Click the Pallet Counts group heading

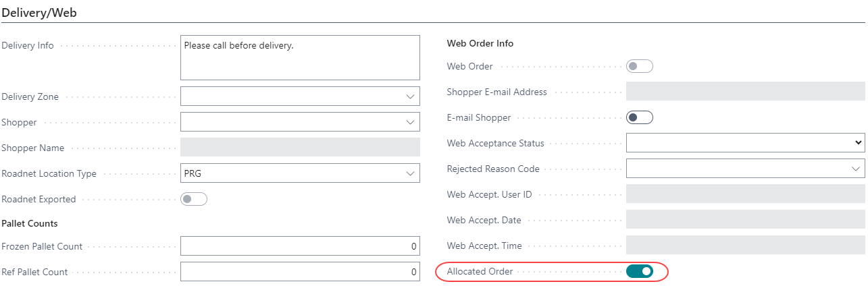coord(30,223)
